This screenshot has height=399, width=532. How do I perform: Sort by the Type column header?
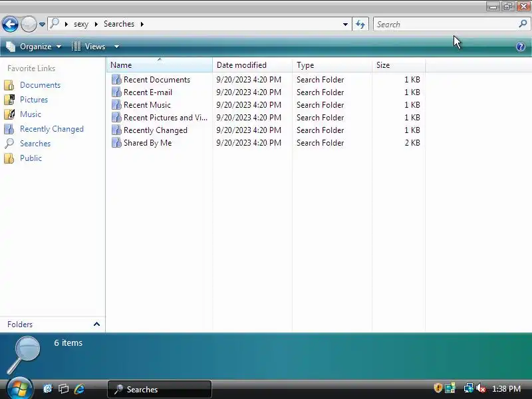[332, 65]
